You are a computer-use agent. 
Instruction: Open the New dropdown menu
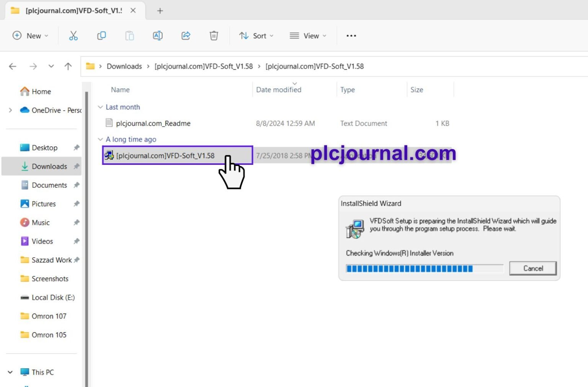(31, 36)
